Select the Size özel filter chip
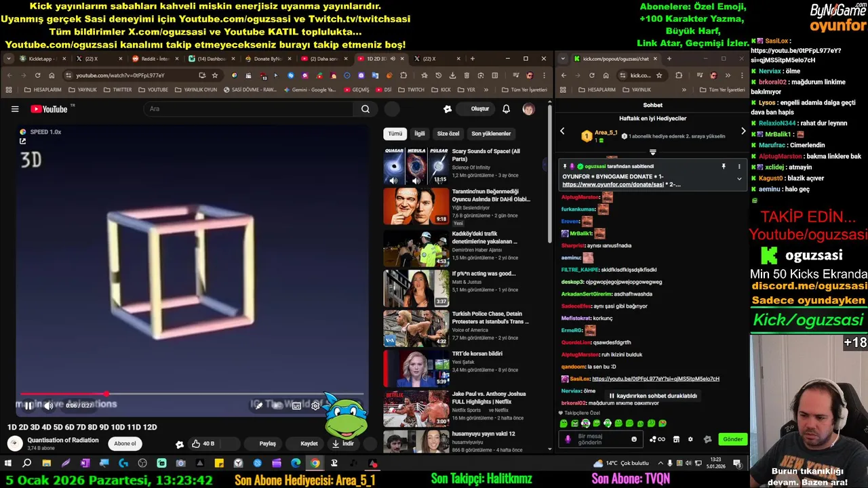Screen dimensions: 868x488 click(x=448, y=134)
